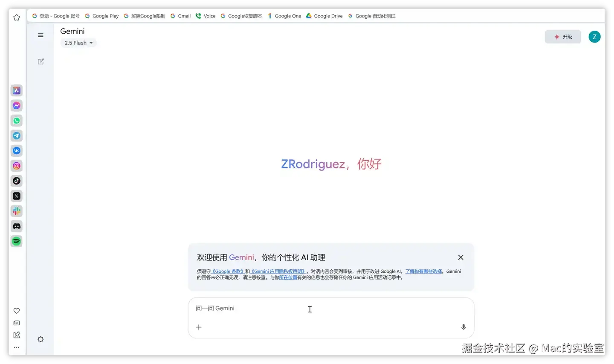This screenshot has width=614, height=364.
Task: Open Discord from the browser sidebar
Action: [x=17, y=226]
